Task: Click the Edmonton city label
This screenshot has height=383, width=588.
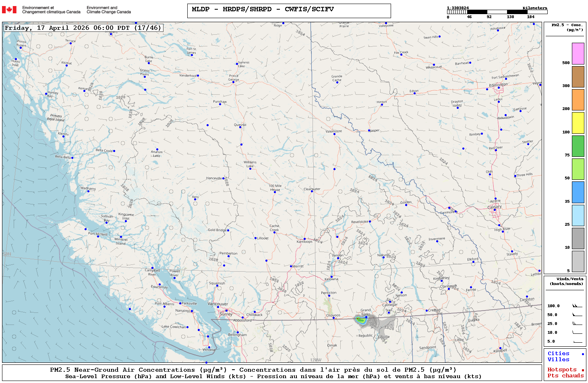Action: [x=498, y=85]
